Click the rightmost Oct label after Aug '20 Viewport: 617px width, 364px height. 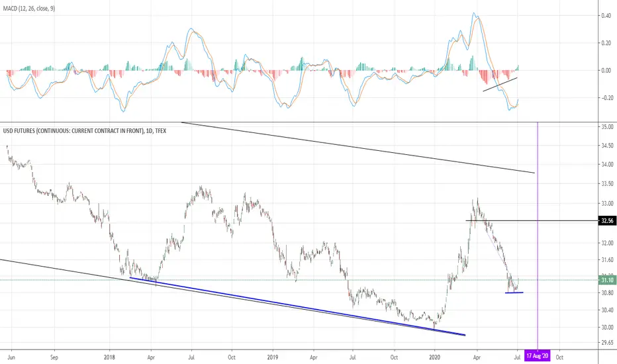coord(559,357)
